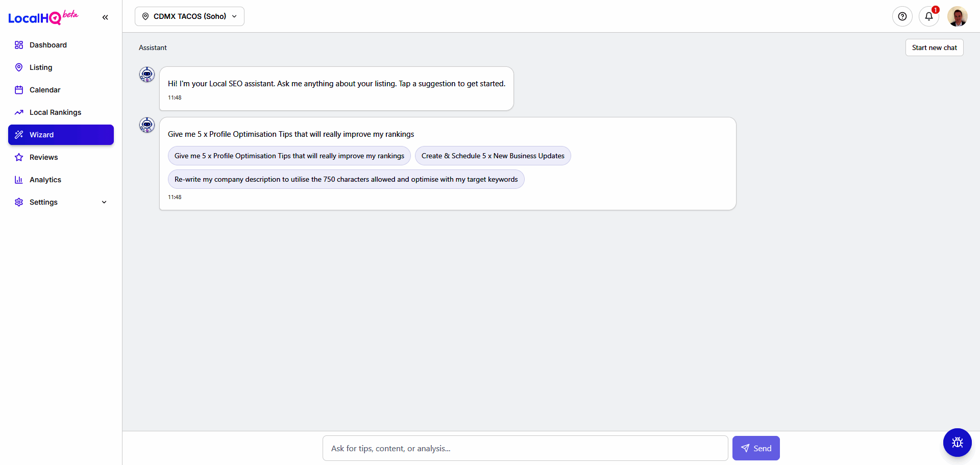Open the help question mark icon
Viewport: 980px width, 465px height.
tap(902, 16)
